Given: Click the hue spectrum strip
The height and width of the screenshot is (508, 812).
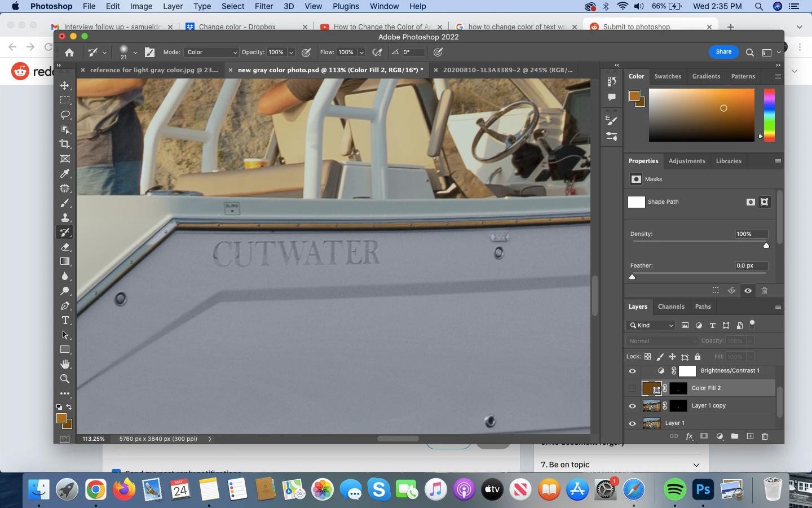Looking at the screenshot, I should tap(769, 115).
